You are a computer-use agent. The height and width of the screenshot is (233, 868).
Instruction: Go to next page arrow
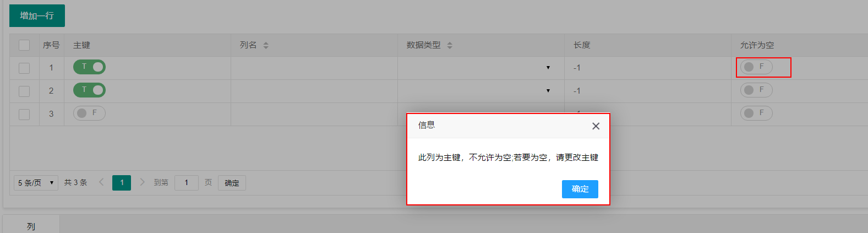tap(142, 182)
